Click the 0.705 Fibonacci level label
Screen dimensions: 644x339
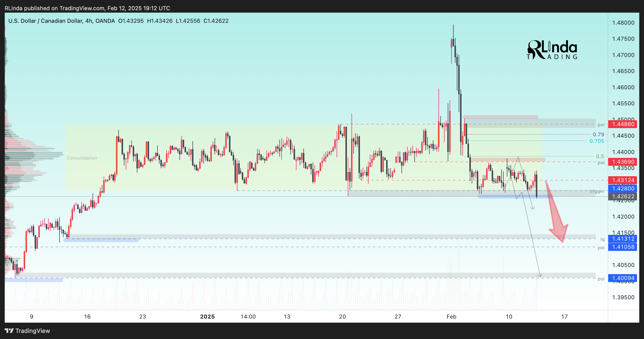point(597,141)
